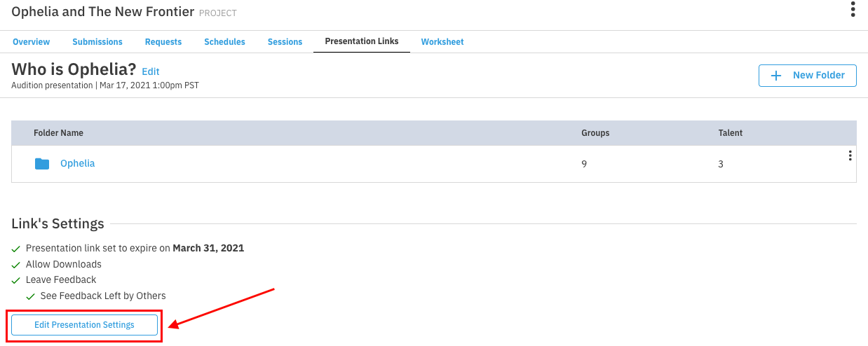Click the Allow Downloads checkmark
The height and width of the screenshot is (346, 868).
click(x=16, y=265)
